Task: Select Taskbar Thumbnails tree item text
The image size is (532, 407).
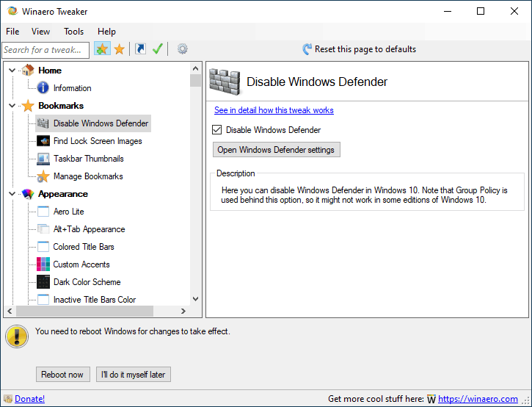Action: 89,159
